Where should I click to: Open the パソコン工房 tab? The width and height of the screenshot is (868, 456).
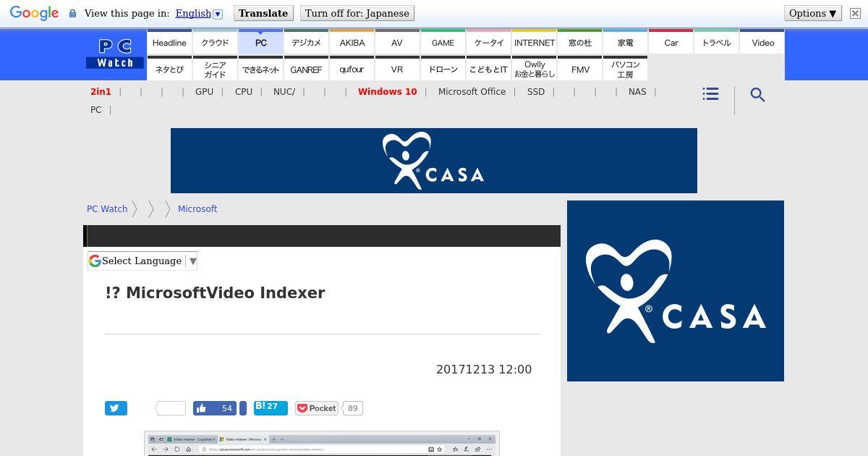coord(626,69)
